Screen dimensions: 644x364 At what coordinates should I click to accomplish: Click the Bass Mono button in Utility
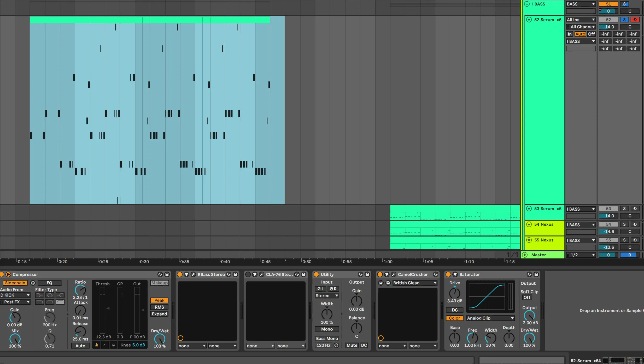(327, 338)
